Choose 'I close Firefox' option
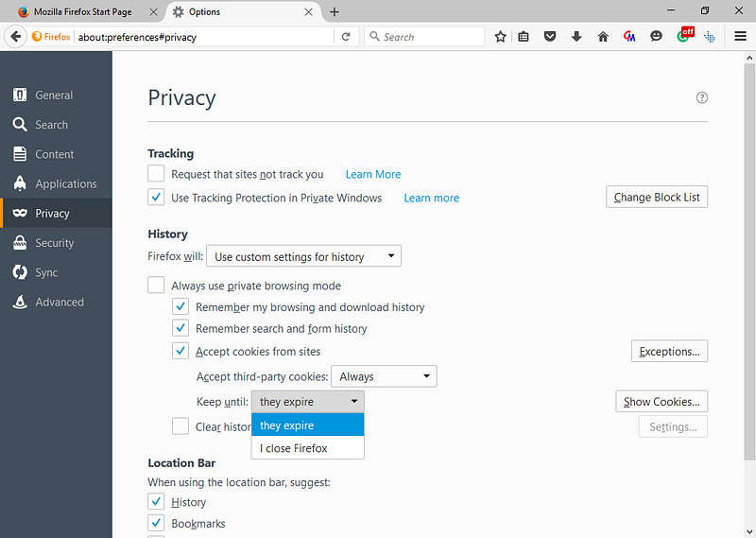This screenshot has width=756, height=538. [x=308, y=448]
